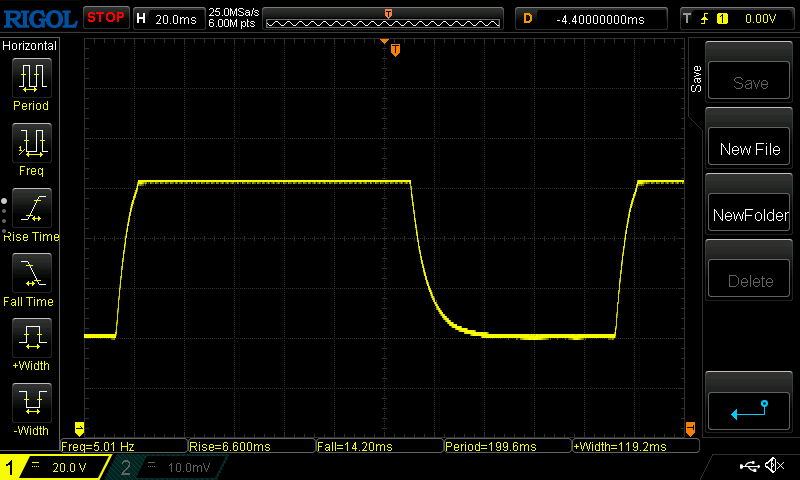
Task: Click the muted speaker sound icon
Action: (774, 465)
